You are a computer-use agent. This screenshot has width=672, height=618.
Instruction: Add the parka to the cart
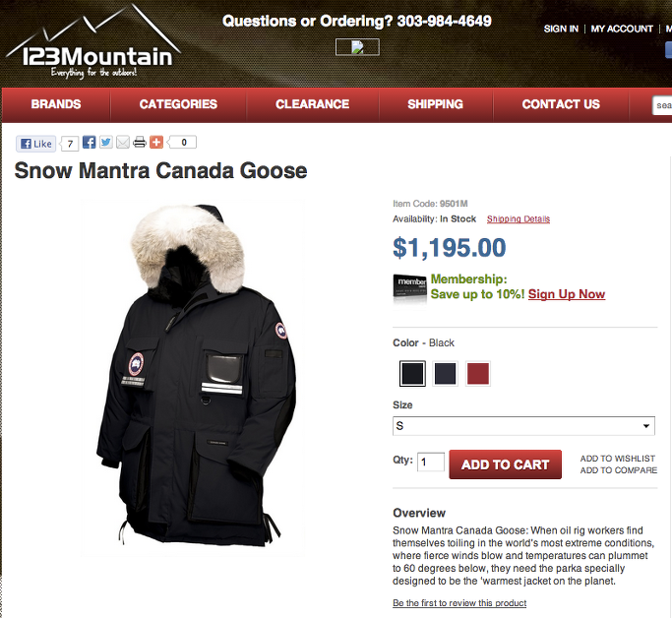506,464
